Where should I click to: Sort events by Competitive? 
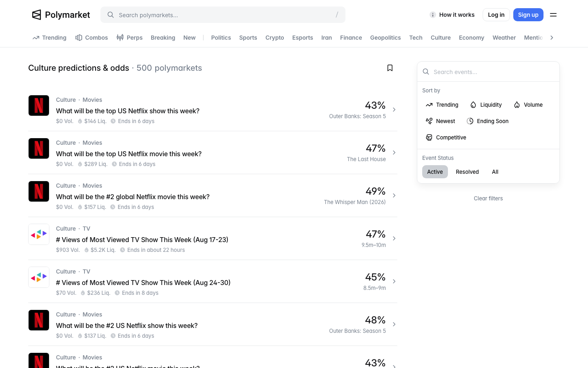point(446,137)
